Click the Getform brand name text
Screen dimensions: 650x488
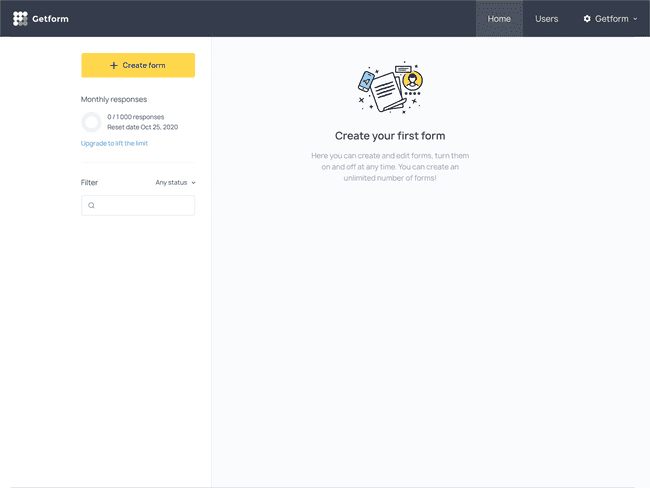(50, 19)
